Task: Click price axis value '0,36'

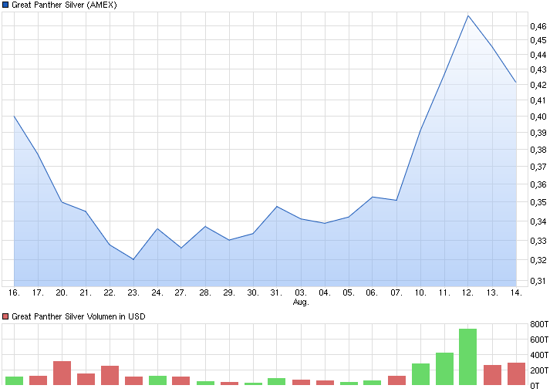Action: pyautogui.click(x=538, y=184)
